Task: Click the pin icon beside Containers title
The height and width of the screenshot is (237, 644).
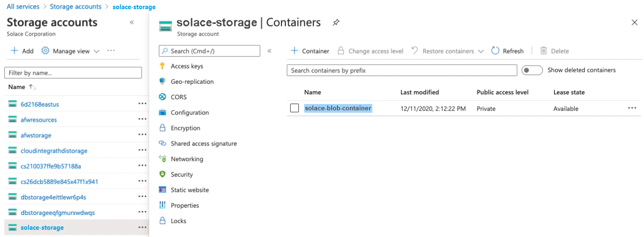Action: [x=336, y=23]
